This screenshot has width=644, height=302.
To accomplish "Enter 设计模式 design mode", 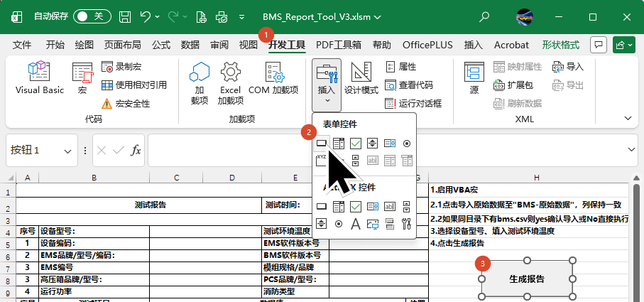I will coord(361,78).
